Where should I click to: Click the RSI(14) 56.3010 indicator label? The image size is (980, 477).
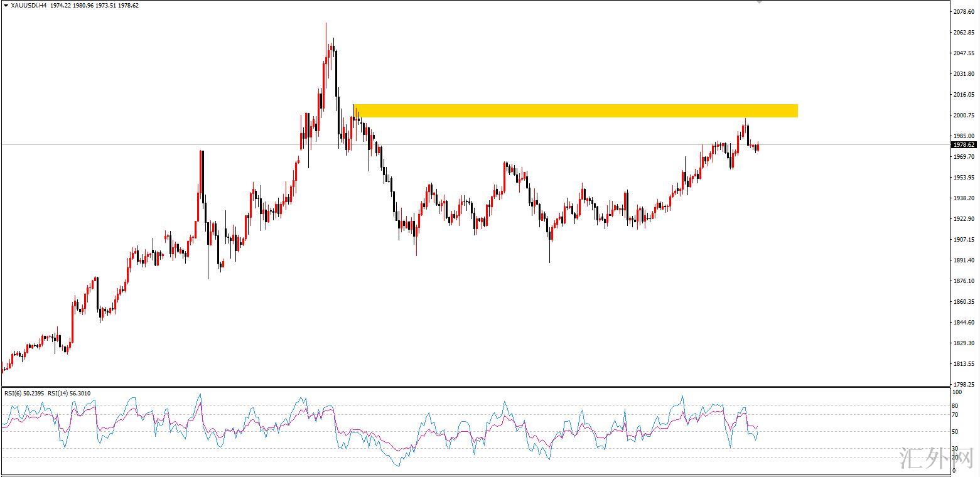click(x=71, y=394)
